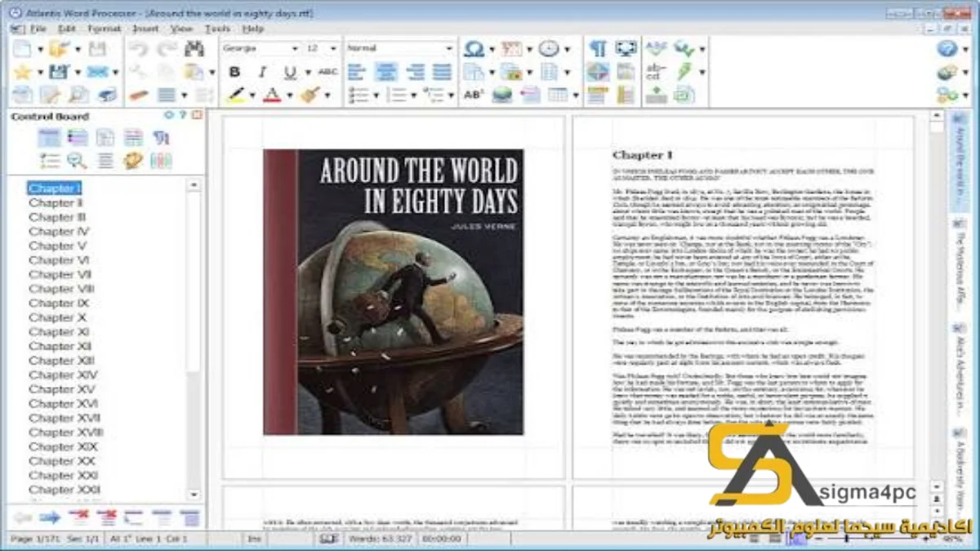Image resolution: width=980 pixels, height=551 pixels.
Task: Open the Format menu
Action: [x=104, y=29]
